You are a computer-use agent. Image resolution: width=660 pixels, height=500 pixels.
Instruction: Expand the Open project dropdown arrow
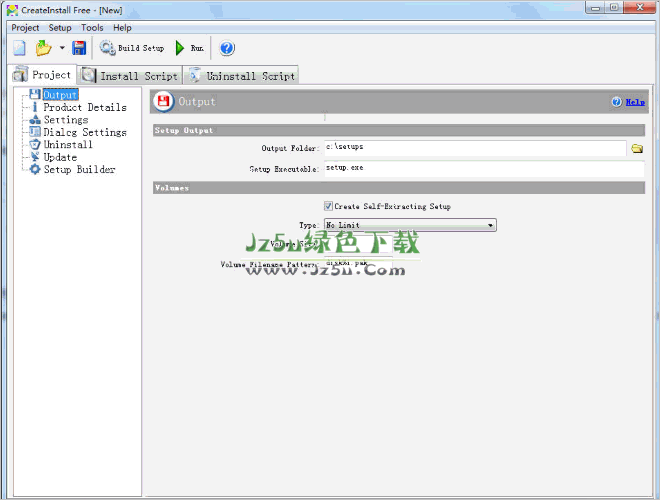[62, 48]
